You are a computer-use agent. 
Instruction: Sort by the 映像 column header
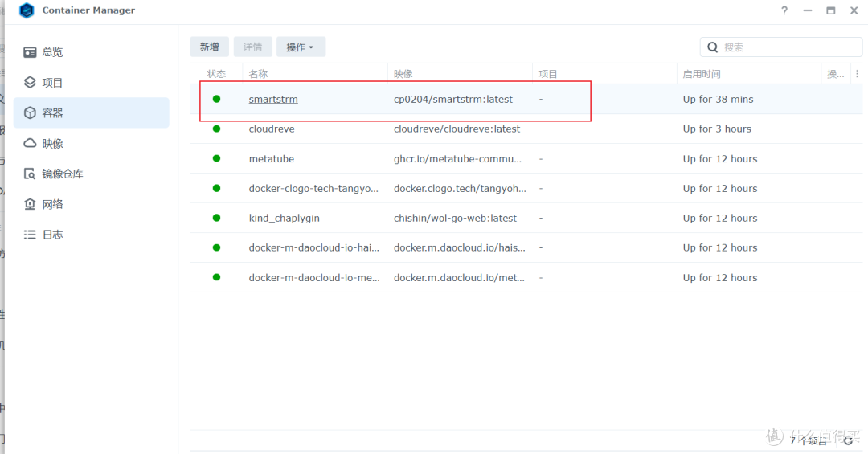[460, 74]
